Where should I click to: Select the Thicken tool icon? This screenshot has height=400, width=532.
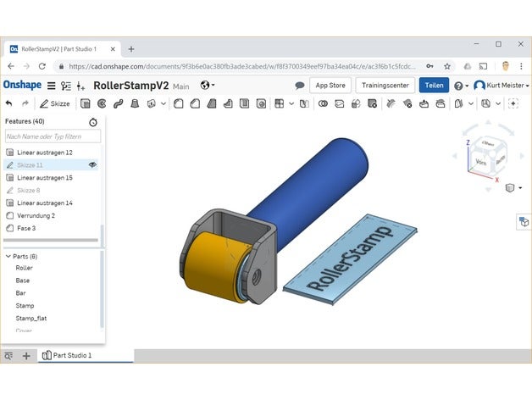152,103
